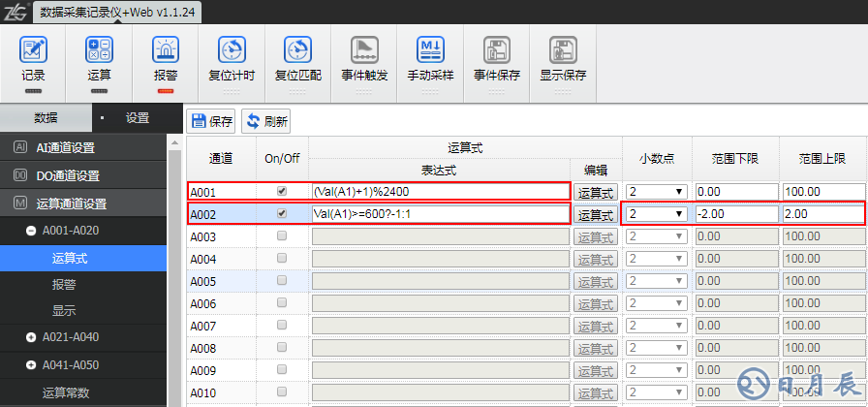Image resolution: width=868 pixels, height=407 pixels.
Task: Click the 显示保存 display save icon
Action: point(563,50)
